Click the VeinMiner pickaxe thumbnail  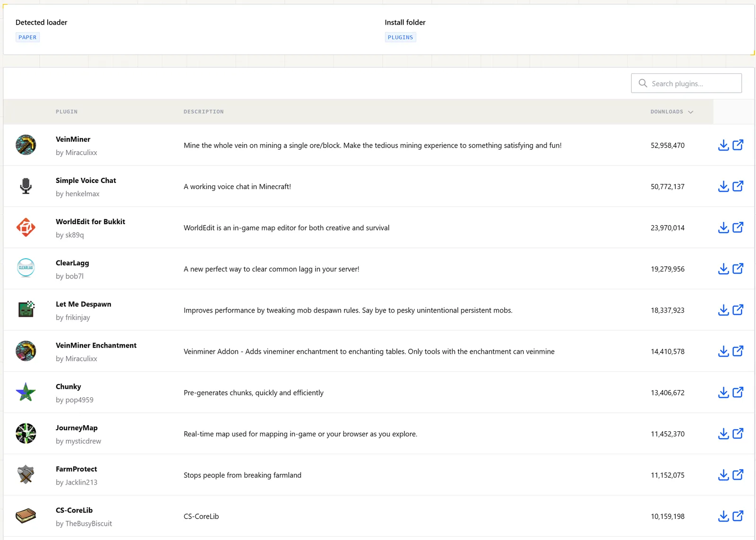26,145
